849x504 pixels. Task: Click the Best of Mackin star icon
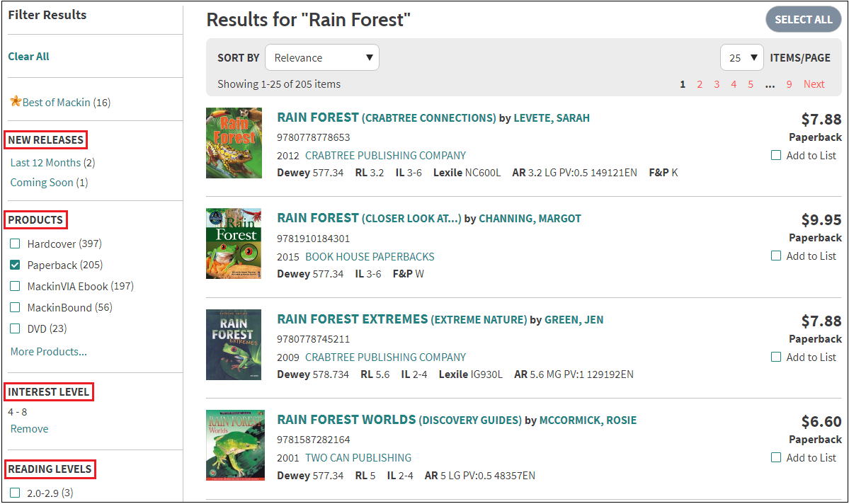click(x=16, y=101)
